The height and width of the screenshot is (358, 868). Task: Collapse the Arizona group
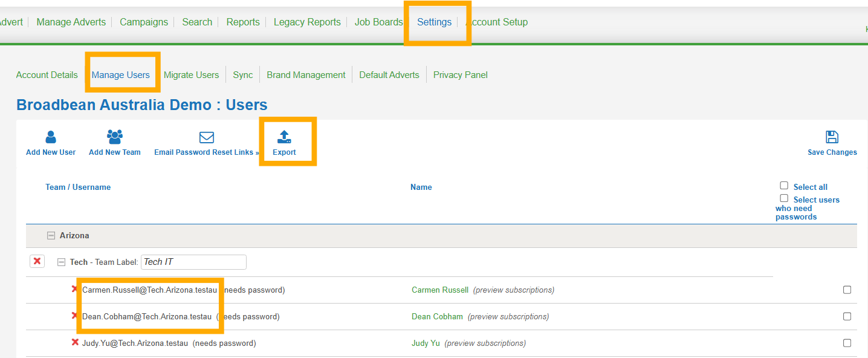(x=51, y=235)
